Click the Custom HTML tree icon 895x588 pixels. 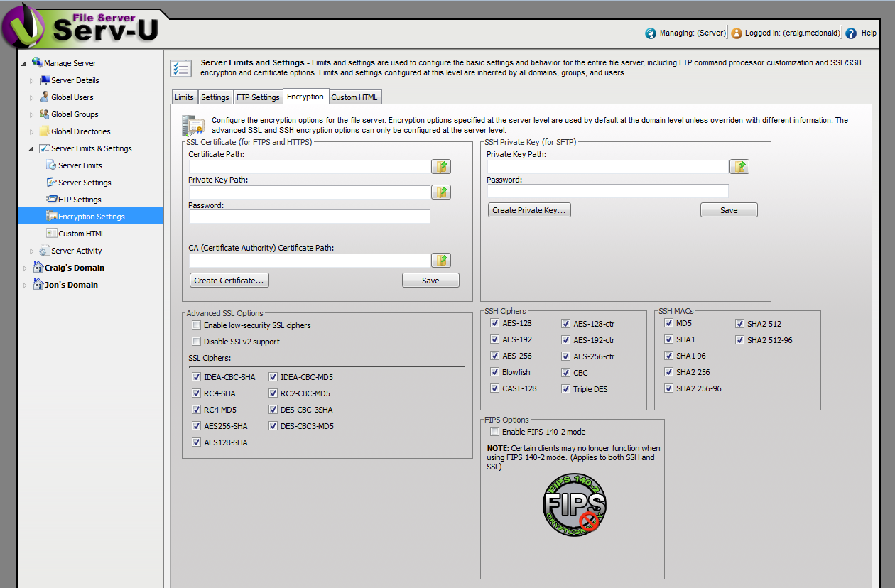pyautogui.click(x=51, y=234)
